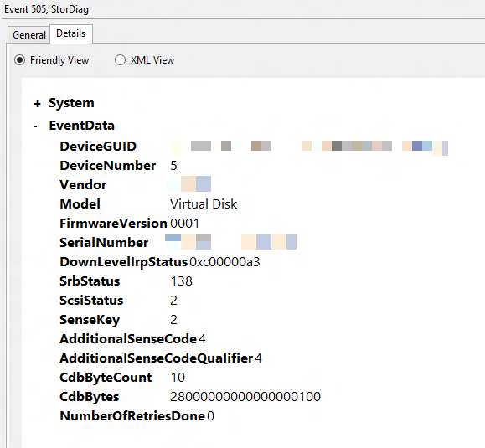Select the Model value Virtual Disk
The width and height of the screenshot is (485, 448).
[x=204, y=204]
